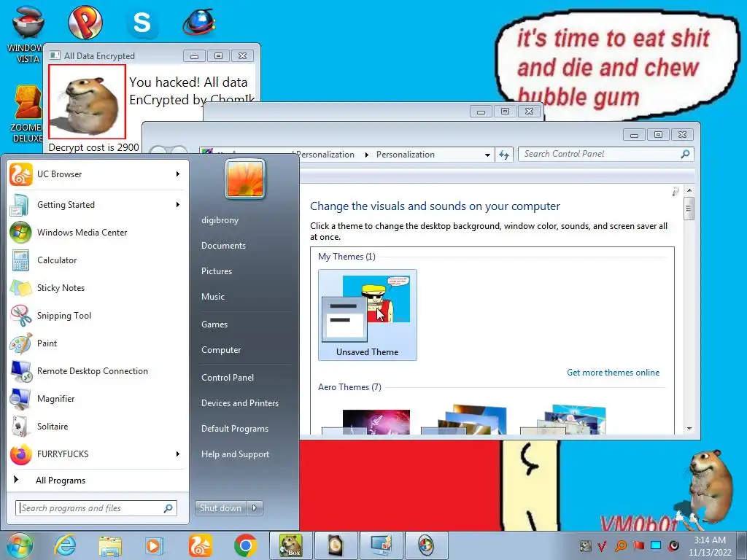Open the Zoomer Deluxe desktop icon
Image resolution: width=747 pixels, height=560 pixels.
click(27, 114)
